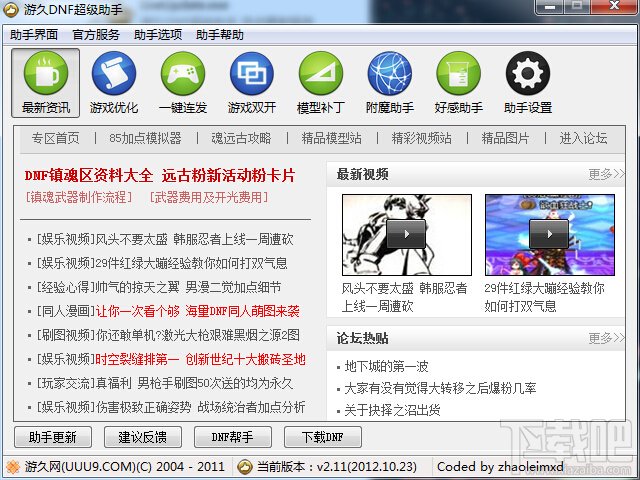Click the 当前版本 status bar icon
Viewport: 640px width, 480px height.
point(244,467)
